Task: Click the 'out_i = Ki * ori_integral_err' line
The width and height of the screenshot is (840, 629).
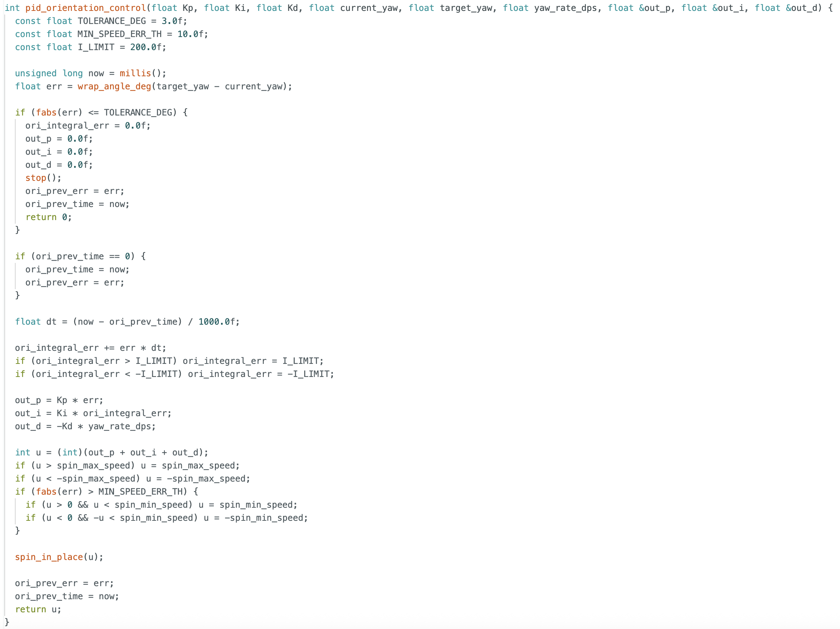Action: (x=93, y=414)
